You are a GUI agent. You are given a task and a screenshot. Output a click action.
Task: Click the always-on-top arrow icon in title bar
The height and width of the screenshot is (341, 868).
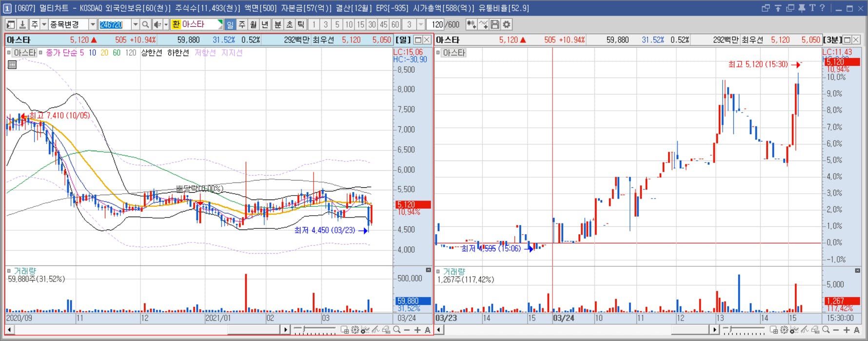click(x=778, y=8)
